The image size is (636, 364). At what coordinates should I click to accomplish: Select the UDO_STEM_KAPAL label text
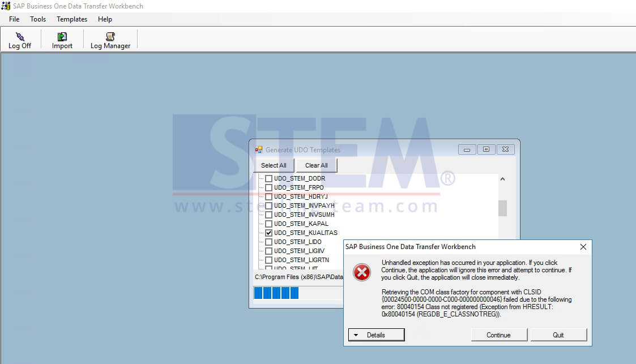pos(301,224)
